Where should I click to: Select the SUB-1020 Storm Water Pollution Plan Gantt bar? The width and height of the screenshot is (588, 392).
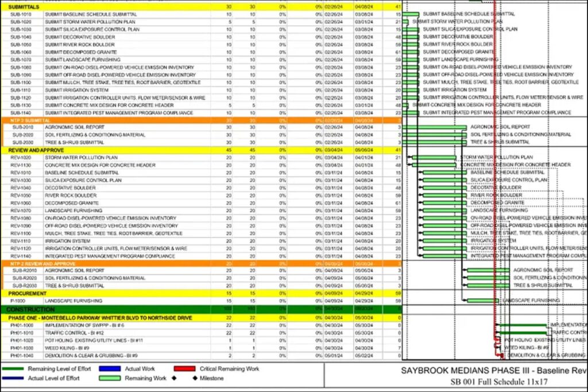(x=406, y=21)
